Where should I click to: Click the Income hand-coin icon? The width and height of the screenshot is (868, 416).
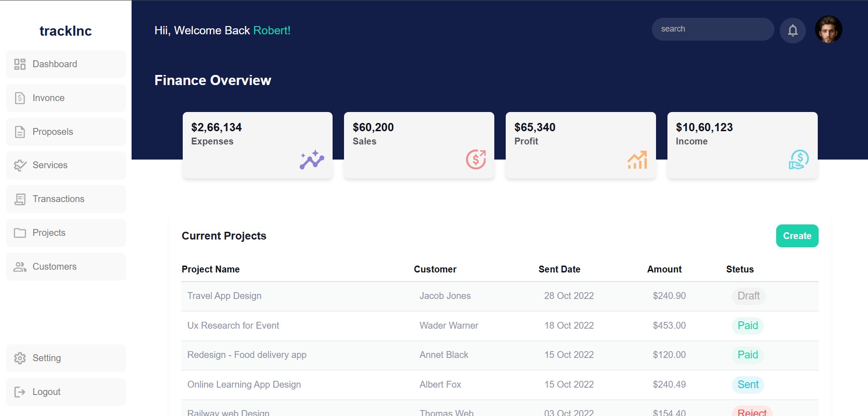pos(799,160)
